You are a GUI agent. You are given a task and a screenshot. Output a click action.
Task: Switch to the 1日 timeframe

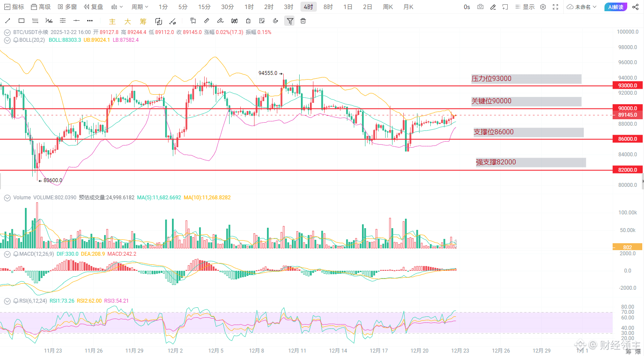pyautogui.click(x=348, y=7)
